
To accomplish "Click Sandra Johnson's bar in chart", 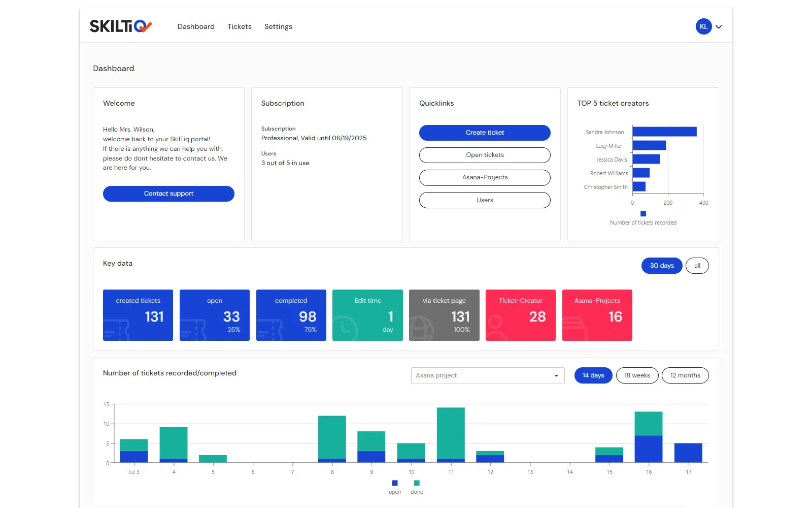I will (664, 132).
